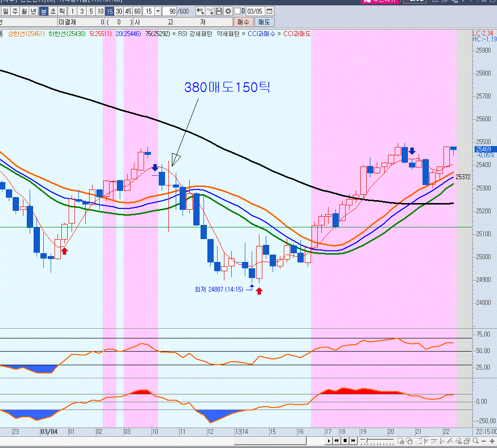Viewport: 497px width, 448px height.
Task: Zoom in chart with plus icon
Action: click(x=492, y=441)
